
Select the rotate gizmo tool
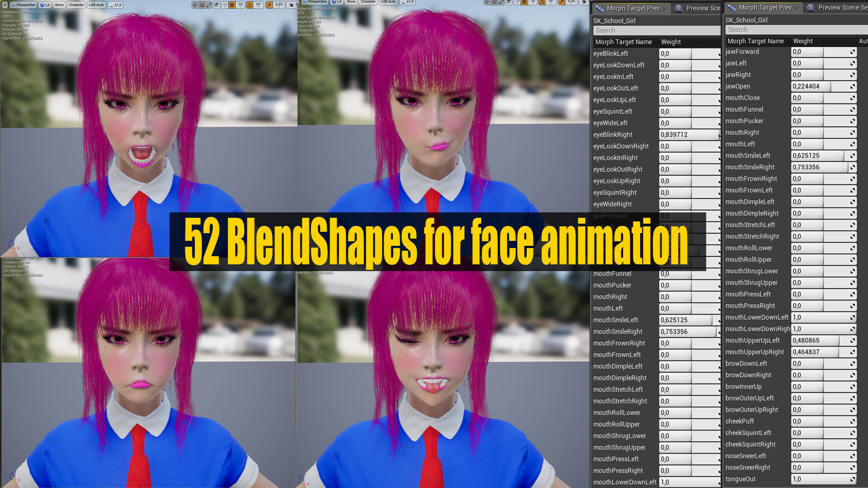202,5
